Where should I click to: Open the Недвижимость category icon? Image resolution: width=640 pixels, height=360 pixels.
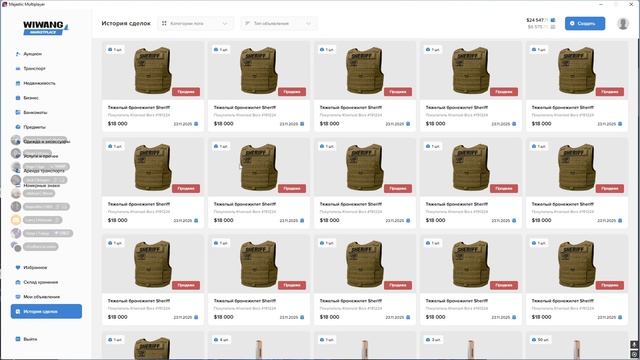(18, 83)
